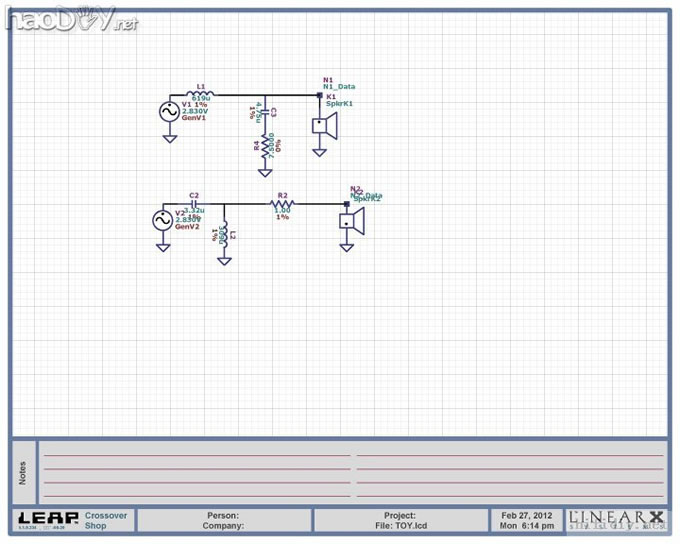
Task: Select the GenV2 generator symbol
Action: pos(162,219)
